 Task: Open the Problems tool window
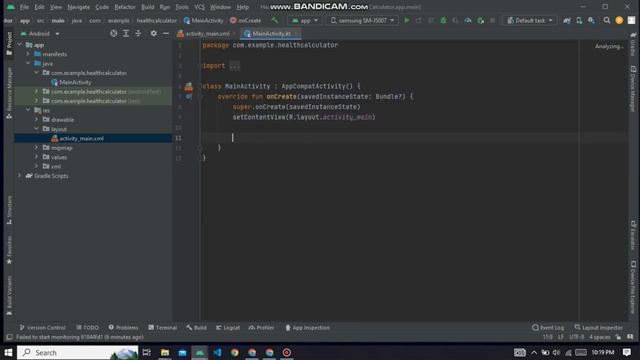coord(123,328)
